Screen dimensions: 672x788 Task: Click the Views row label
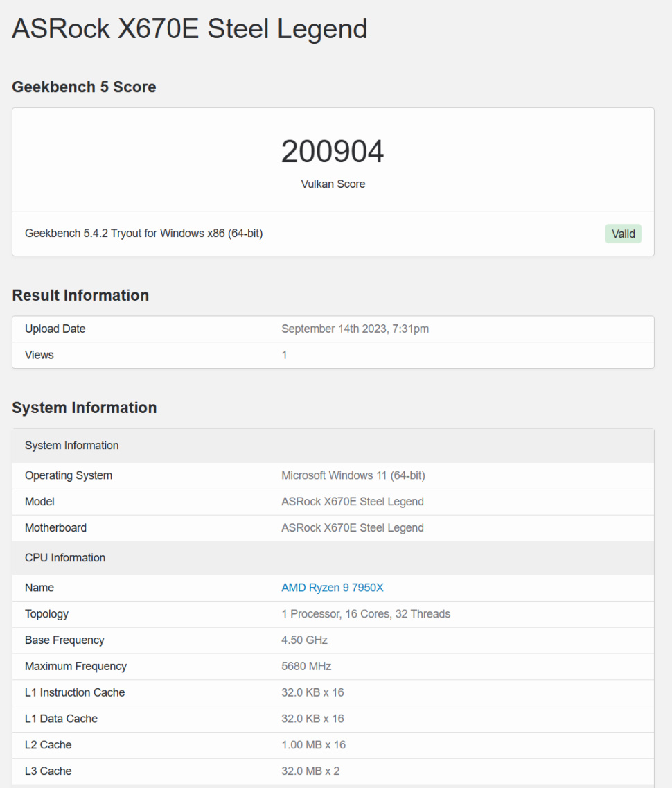39,355
